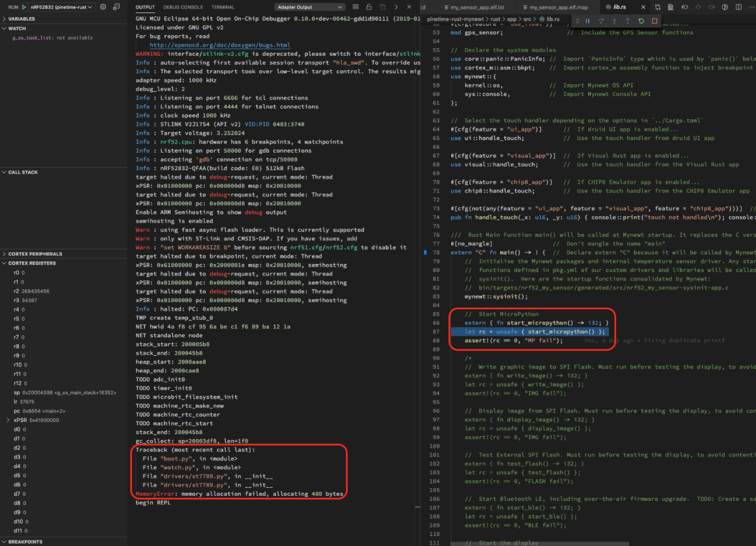Toggle the output scroll lock icon
756x546 pixels.
coord(369,7)
